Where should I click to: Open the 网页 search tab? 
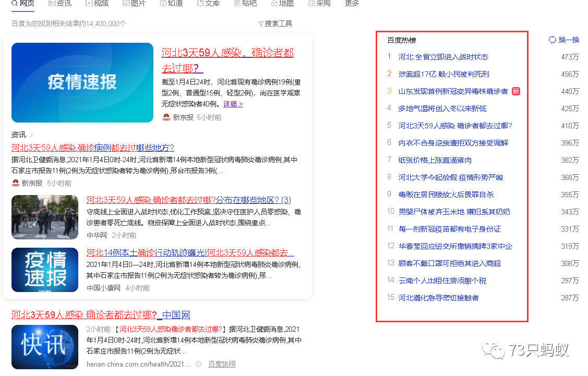pyautogui.click(x=23, y=3)
